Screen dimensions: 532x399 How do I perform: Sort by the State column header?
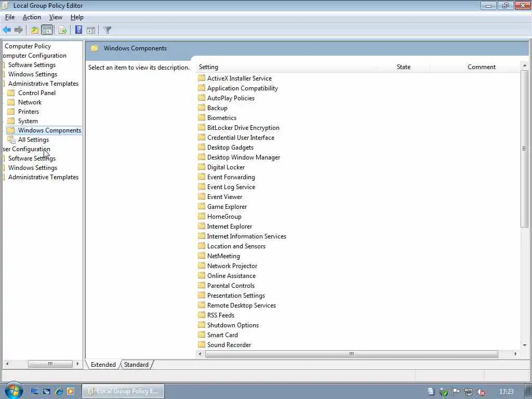403,67
